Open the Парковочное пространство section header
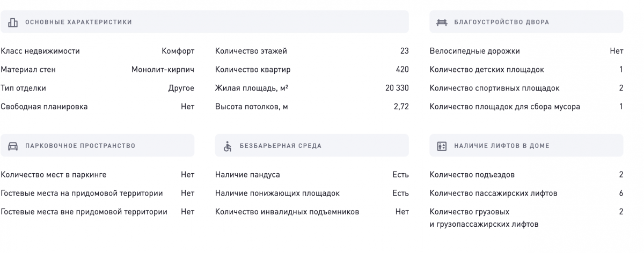 coord(97,145)
